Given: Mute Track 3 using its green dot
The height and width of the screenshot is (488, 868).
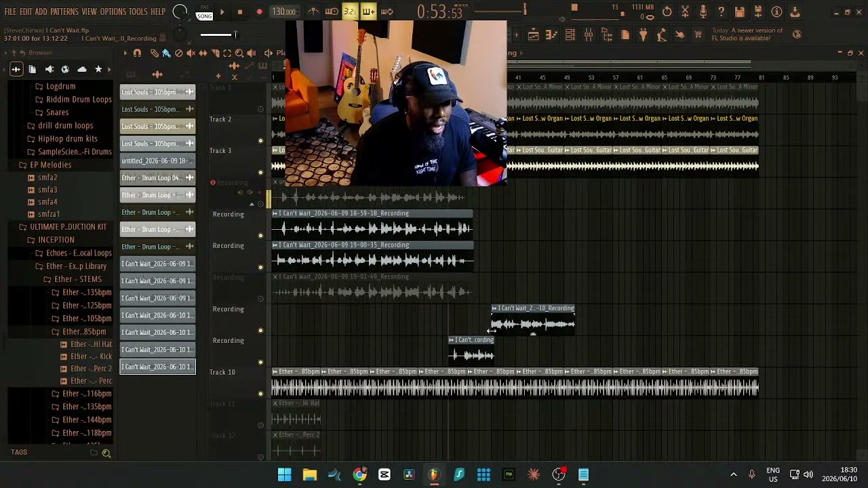Looking at the screenshot, I should [x=260, y=172].
